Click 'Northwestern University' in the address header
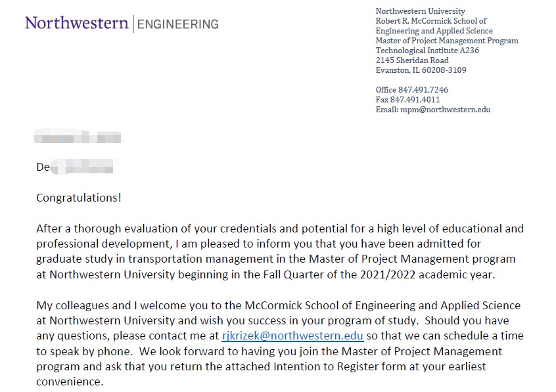The height and width of the screenshot is (392, 556). pos(421,11)
